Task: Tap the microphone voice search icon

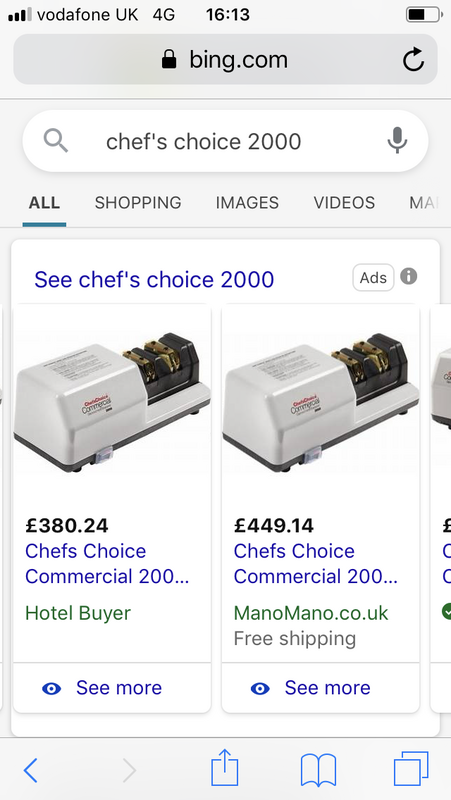Action: point(397,140)
